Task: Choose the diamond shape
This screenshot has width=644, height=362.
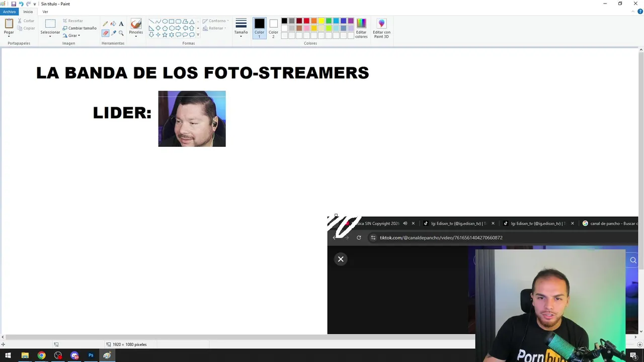Action: 158,28
